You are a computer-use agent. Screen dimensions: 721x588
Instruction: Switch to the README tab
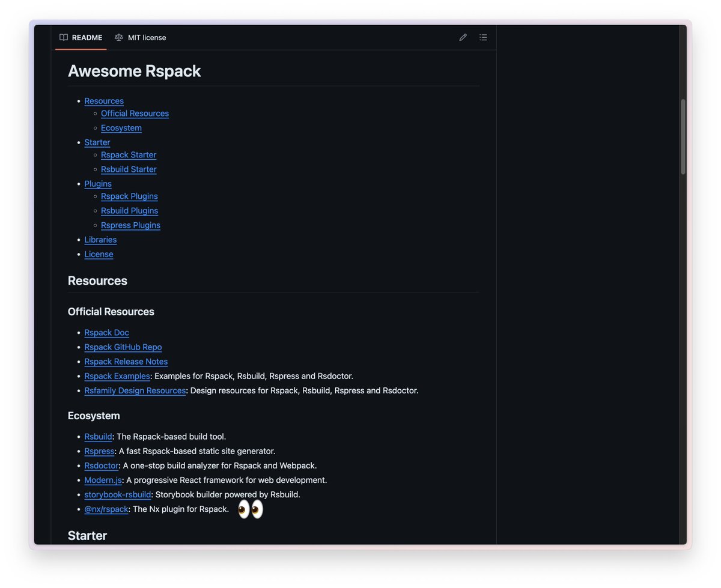click(81, 37)
